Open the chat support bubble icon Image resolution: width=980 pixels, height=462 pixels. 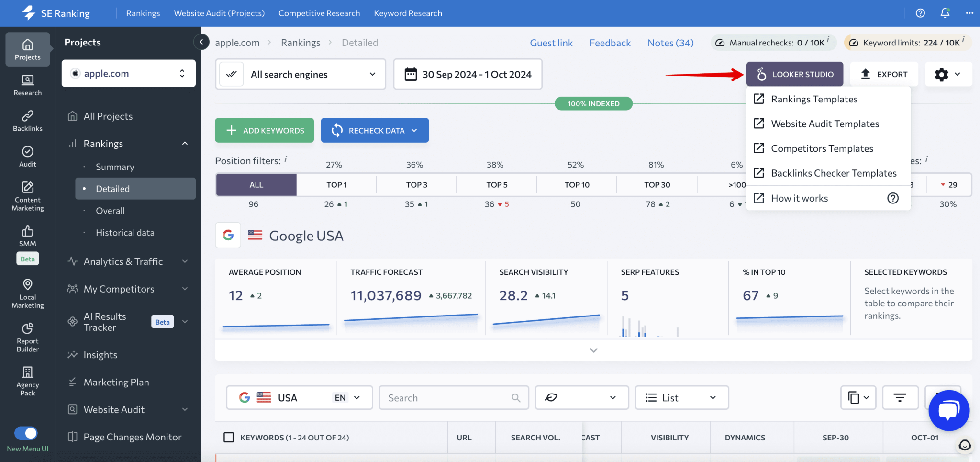point(948,410)
